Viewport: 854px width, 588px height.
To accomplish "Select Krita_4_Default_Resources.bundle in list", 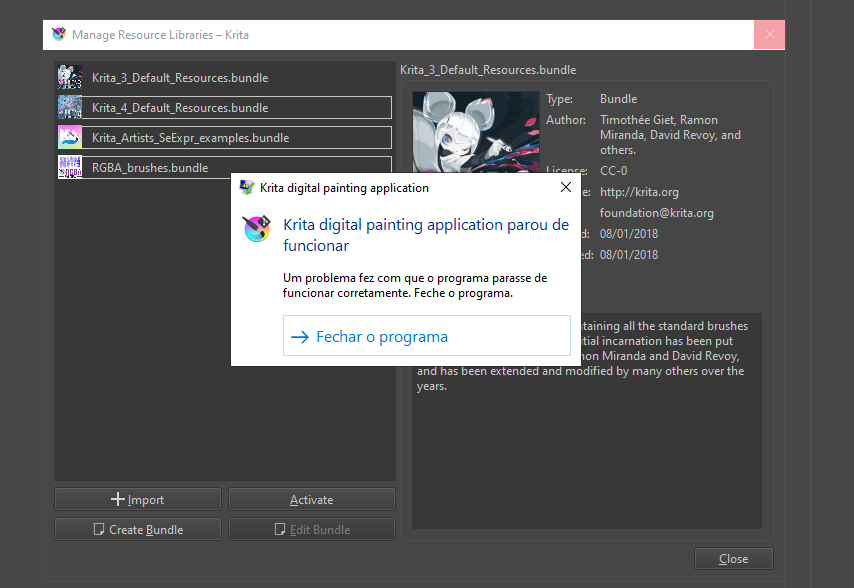I will point(224,107).
